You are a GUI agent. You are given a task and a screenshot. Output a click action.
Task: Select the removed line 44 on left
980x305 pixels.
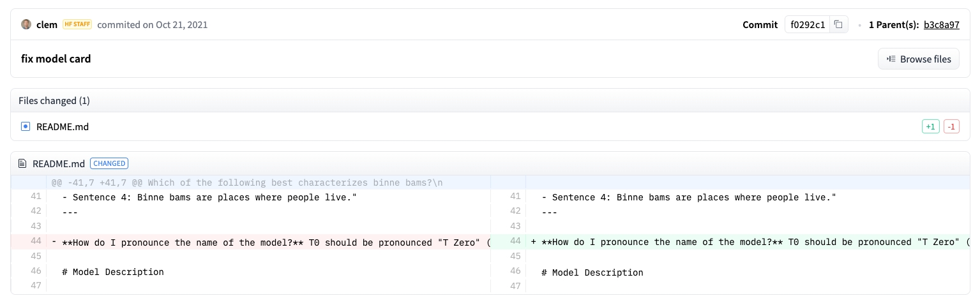[x=268, y=242]
